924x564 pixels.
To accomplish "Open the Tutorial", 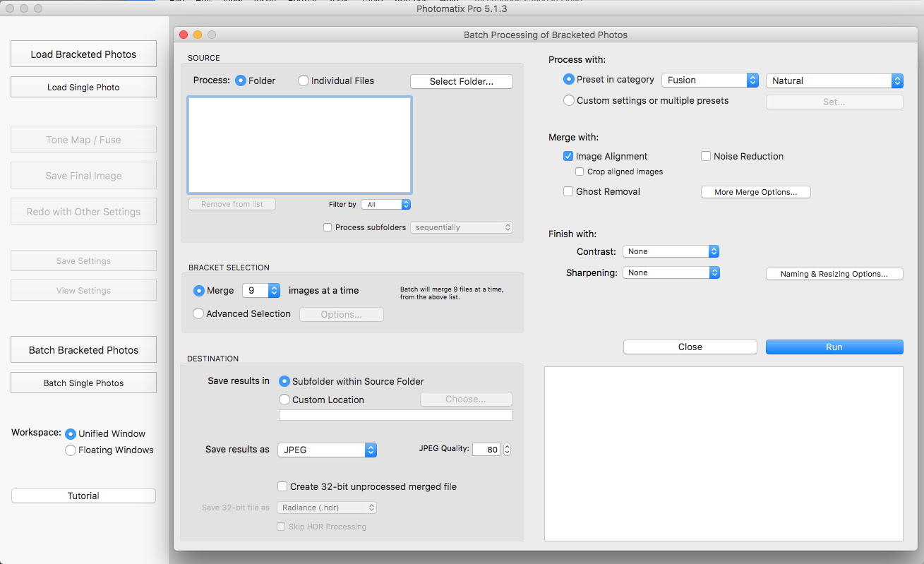I will point(83,496).
